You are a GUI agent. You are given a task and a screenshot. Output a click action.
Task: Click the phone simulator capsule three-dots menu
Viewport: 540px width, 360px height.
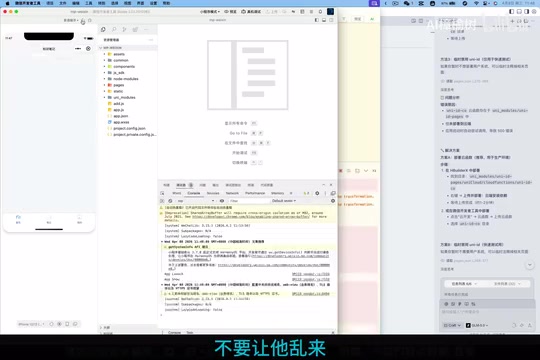click(78, 49)
